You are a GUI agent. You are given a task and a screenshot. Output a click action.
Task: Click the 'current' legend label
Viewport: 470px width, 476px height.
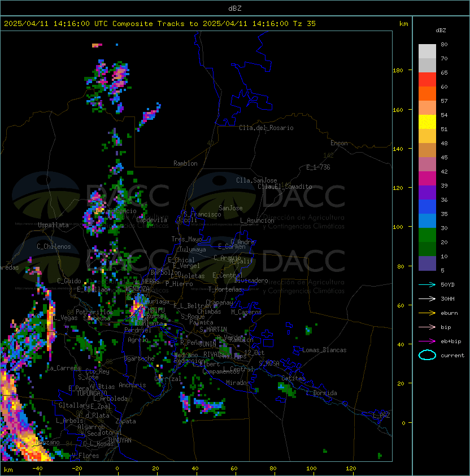[x=452, y=355]
